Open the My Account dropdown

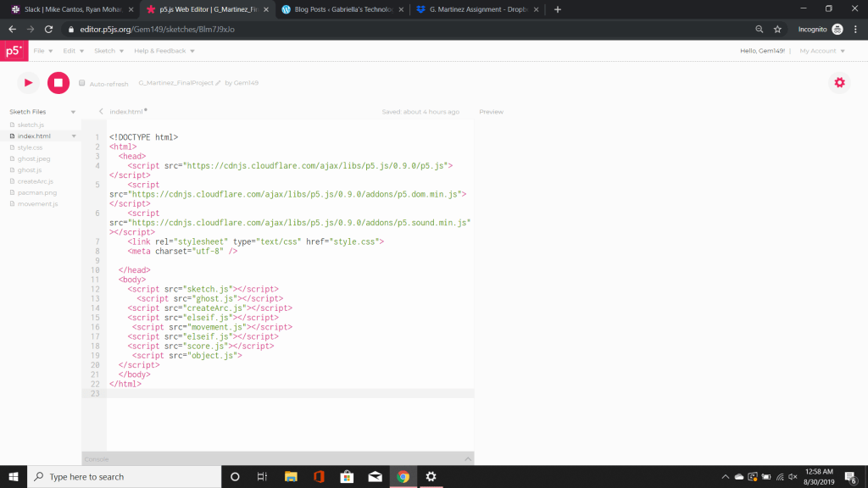tap(821, 51)
